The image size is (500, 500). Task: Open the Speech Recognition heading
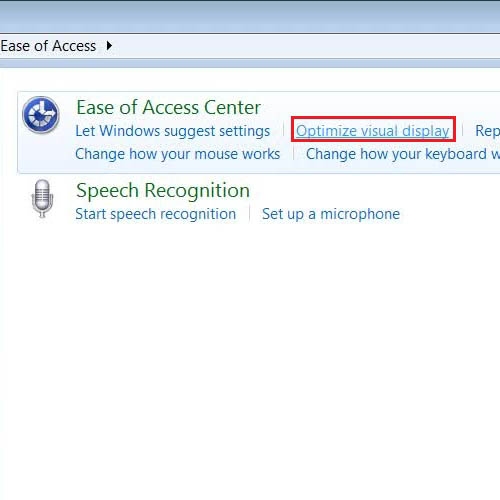[163, 191]
